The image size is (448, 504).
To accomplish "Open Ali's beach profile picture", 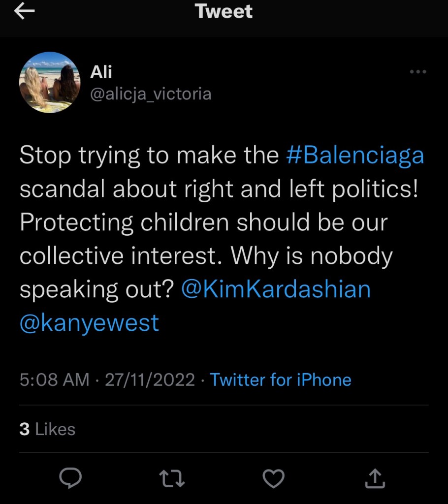I will 49,82.
